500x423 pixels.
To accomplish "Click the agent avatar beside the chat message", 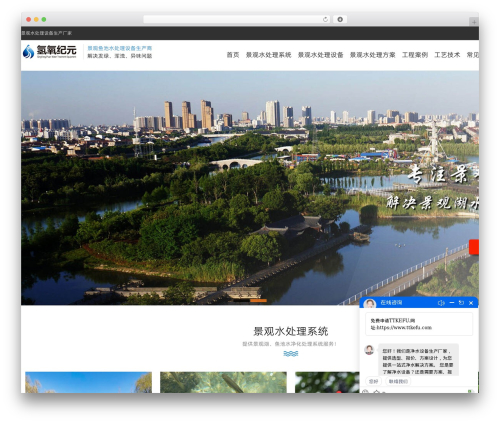I will tap(369, 350).
